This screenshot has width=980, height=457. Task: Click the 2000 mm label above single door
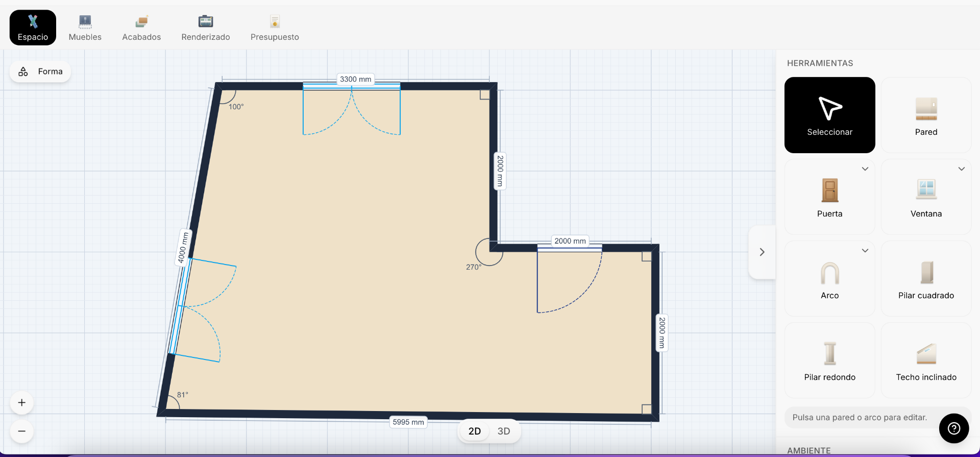coord(570,241)
